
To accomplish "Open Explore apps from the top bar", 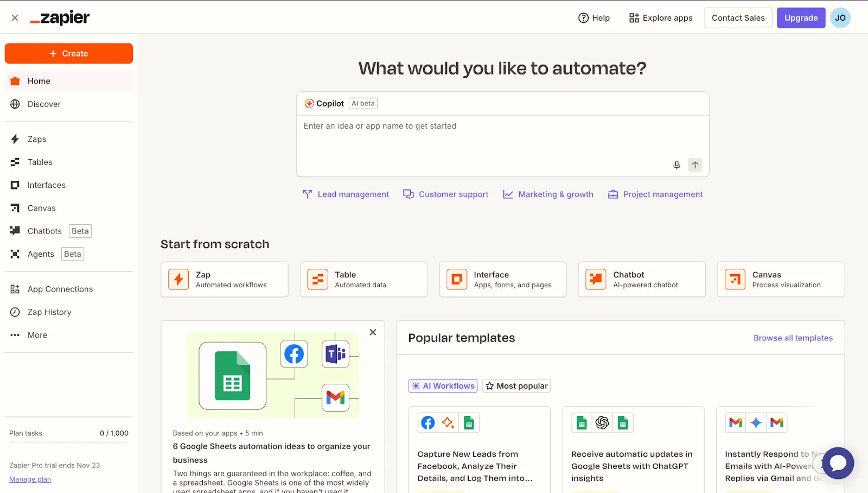I will point(660,17).
